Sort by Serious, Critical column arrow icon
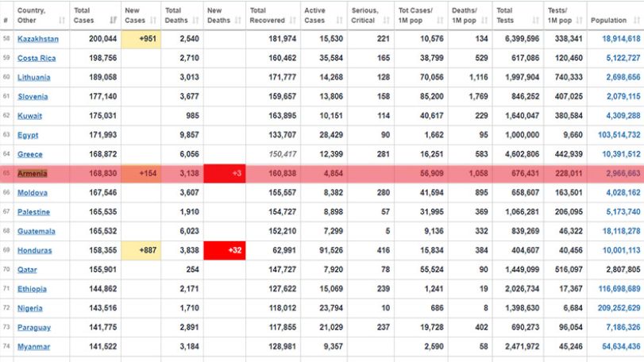 [386, 20]
